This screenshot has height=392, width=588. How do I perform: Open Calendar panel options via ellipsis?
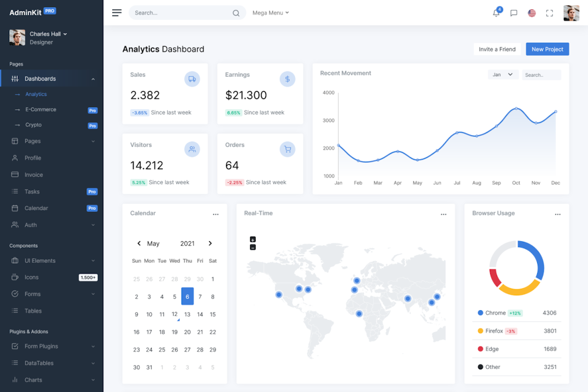[x=216, y=214]
